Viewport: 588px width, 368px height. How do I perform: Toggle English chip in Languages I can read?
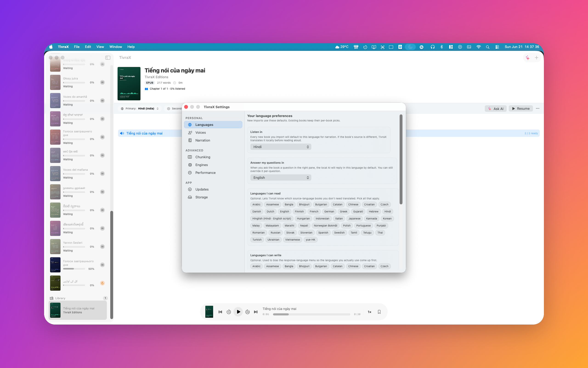coord(284,212)
